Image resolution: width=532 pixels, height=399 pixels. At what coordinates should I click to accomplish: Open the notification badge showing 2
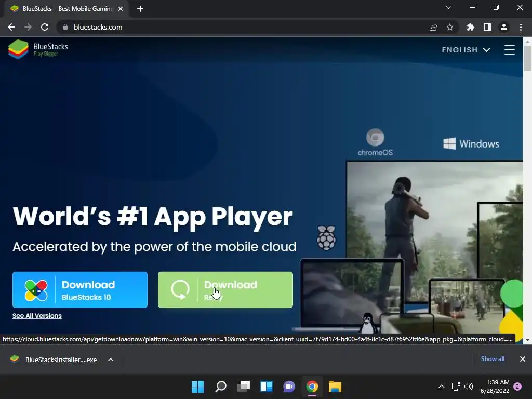point(518,387)
